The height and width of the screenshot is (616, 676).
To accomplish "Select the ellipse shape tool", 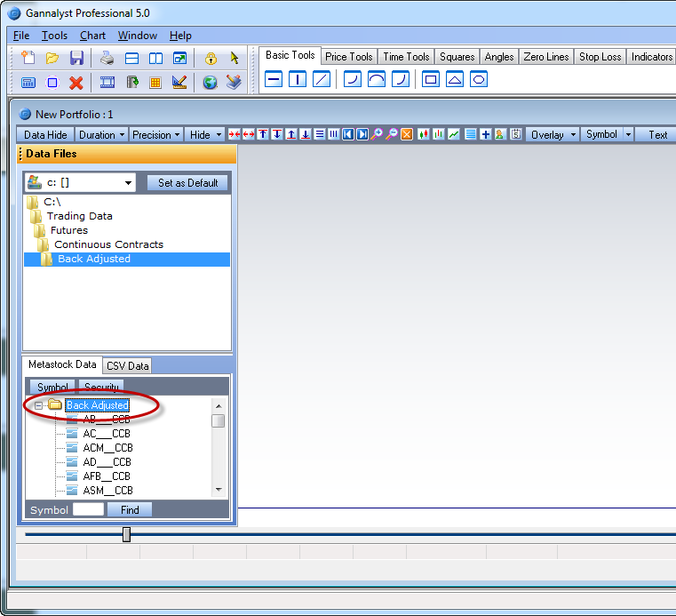I will 479,79.
